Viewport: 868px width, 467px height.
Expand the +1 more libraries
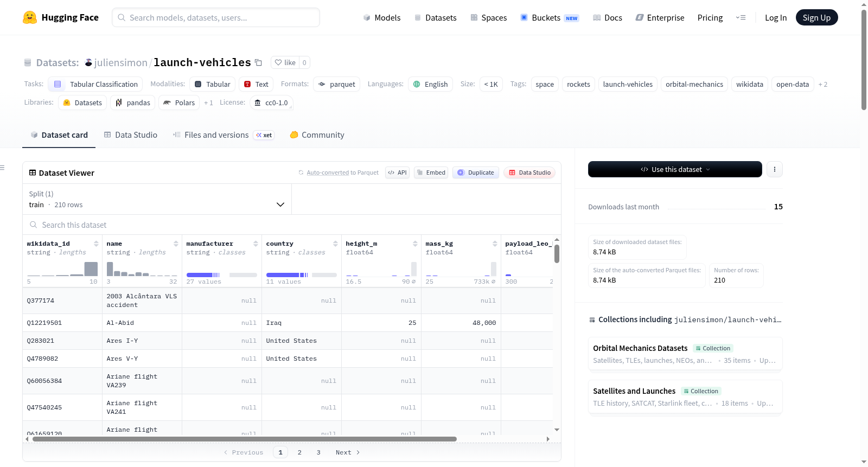(x=208, y=103)
